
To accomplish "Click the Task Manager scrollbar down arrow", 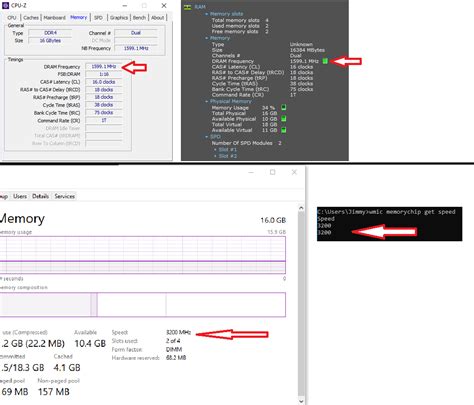I will pyautogui.click(x=301, y=401).
